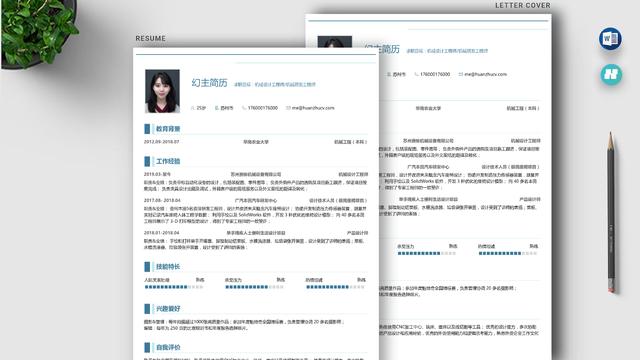Click the blue Word format icon
The height and width of the screenshot is (360, 640).
[x=610, y=39]
